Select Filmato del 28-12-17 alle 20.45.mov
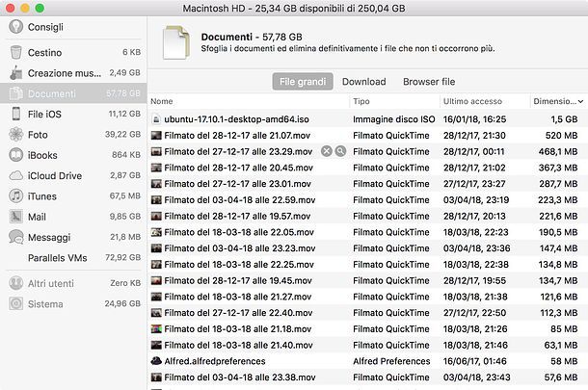 tap(367, 168)
